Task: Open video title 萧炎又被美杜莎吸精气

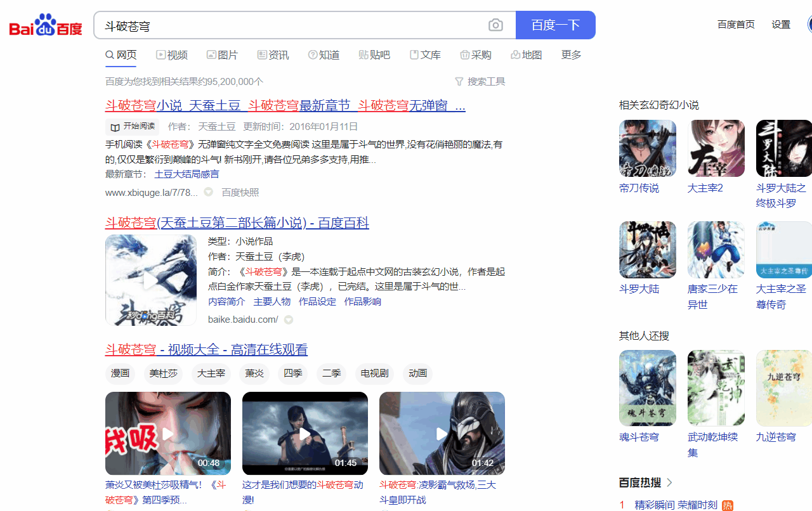Action: 165,492
